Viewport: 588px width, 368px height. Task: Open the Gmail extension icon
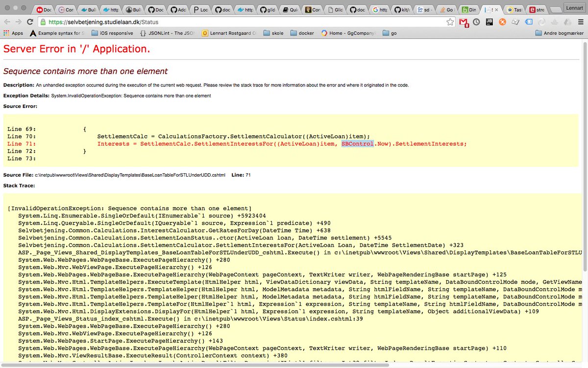pos(464,22)
